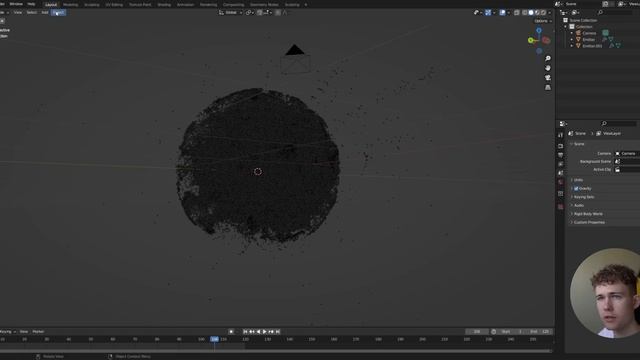Click the Camera field in Scene panel
The image size is (640, 360).
click(627, 153)
